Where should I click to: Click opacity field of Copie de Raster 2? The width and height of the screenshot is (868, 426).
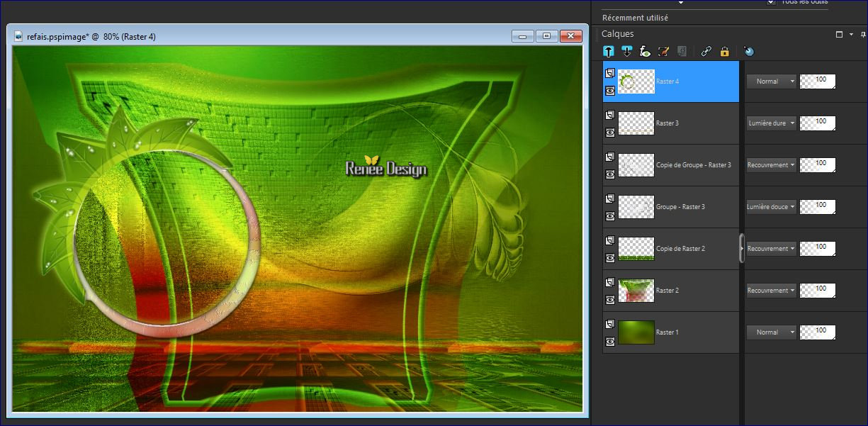click(818, 249)
